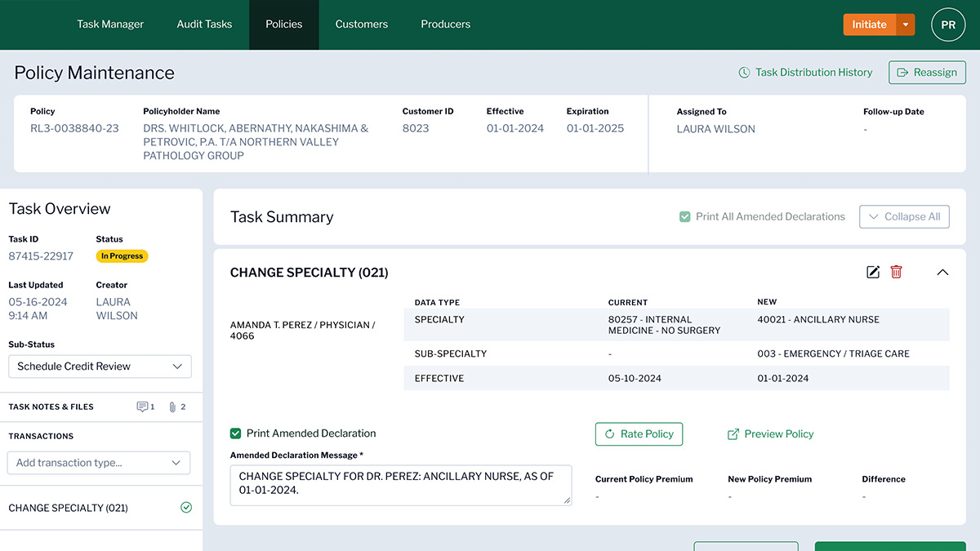The image size is (980, 551).
Task: Click 003 - EMERGENCY / TRIAGE CARE cell
Action: click(833, 354)
